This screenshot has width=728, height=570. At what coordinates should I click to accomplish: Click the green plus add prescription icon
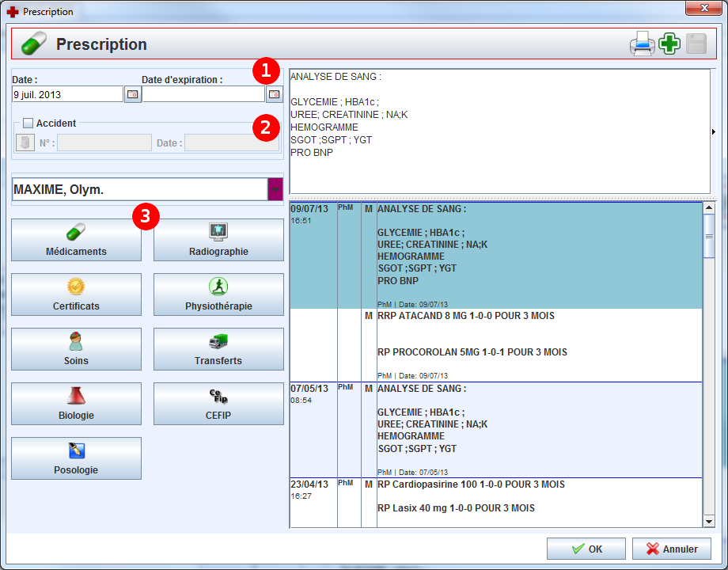669,44
